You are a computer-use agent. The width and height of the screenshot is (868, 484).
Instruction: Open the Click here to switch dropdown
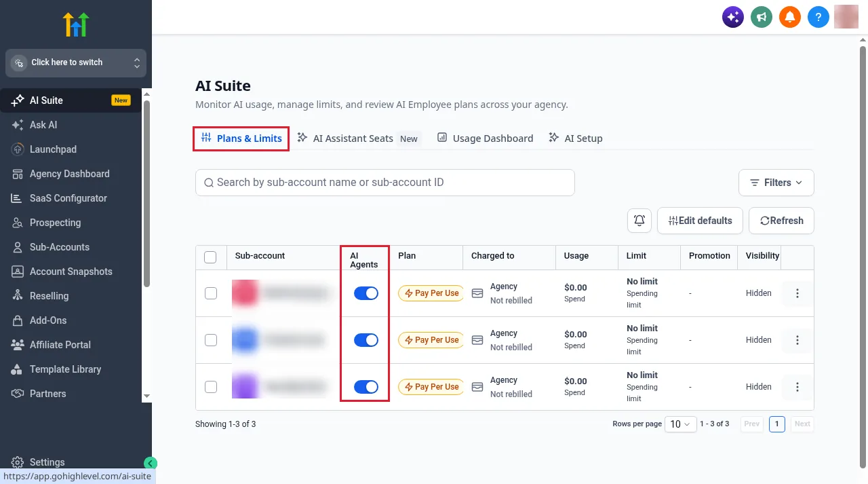click(x=76, y=62)
